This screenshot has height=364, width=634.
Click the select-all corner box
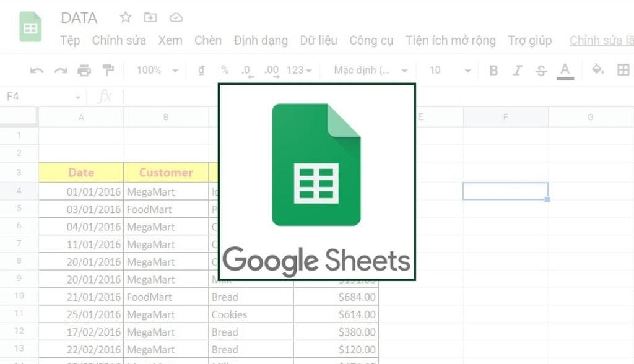coord(19,117)
